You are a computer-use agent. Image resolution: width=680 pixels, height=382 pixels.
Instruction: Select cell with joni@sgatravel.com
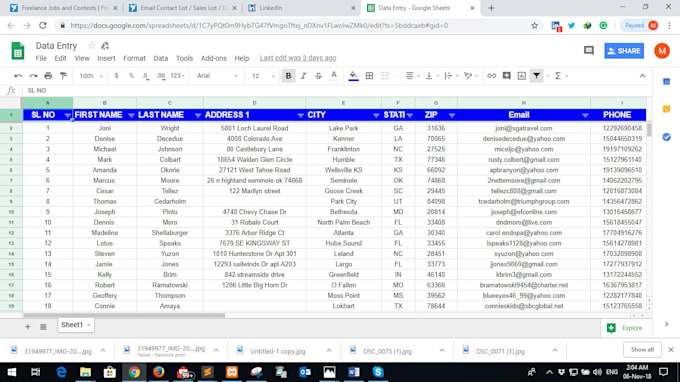coord(523,128)
